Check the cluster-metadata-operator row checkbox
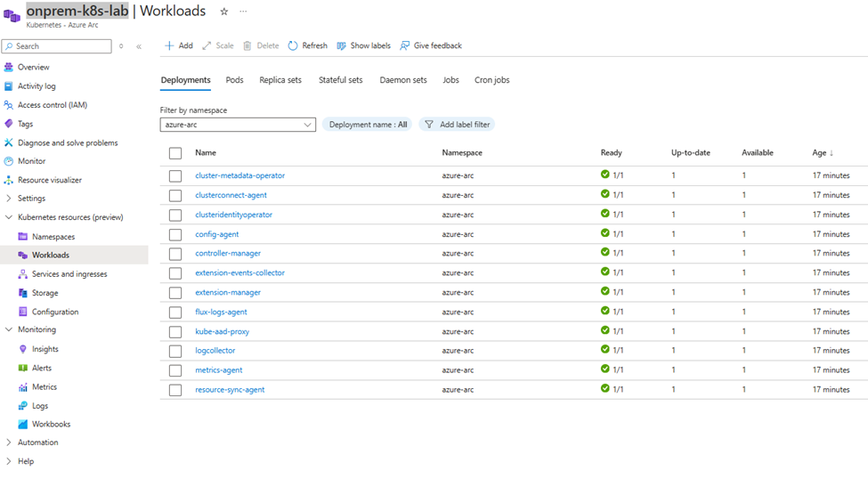Screen dimensions: 868x479 (x=175, y=176)
